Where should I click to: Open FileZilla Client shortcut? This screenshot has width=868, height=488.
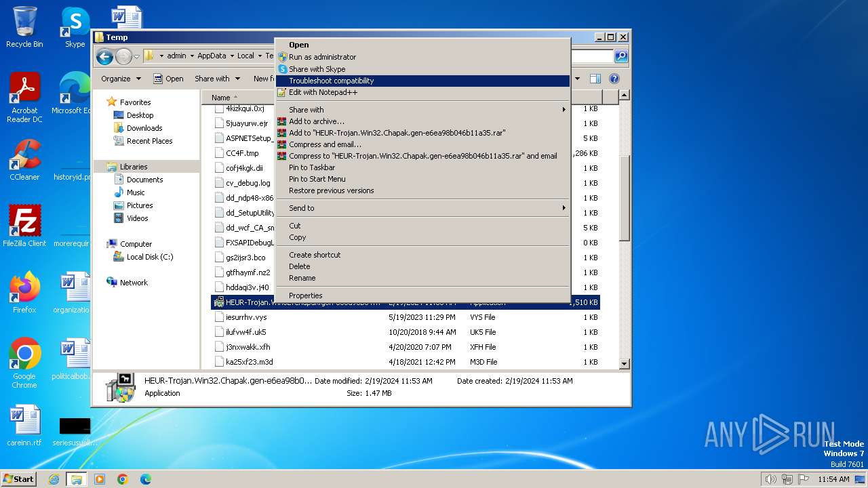(24, 226)
